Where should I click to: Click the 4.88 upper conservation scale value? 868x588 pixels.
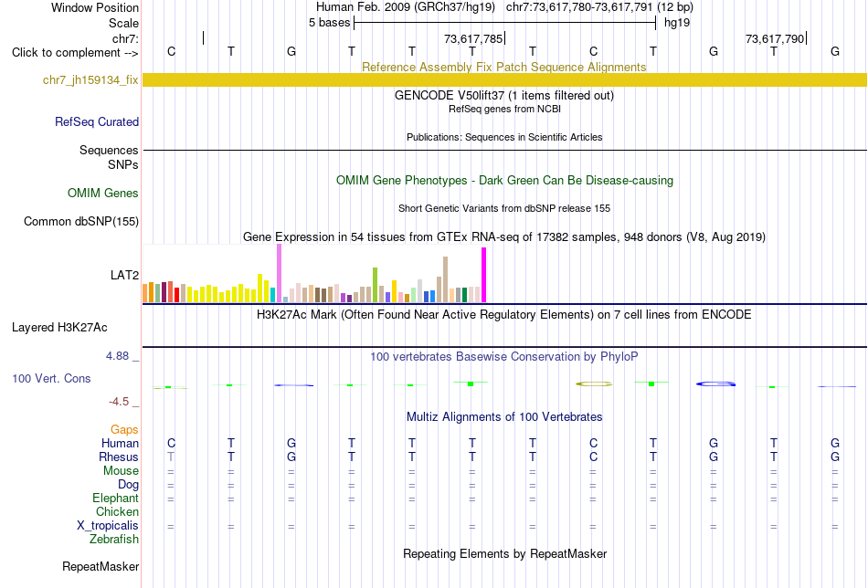click(x=117, y=356)
